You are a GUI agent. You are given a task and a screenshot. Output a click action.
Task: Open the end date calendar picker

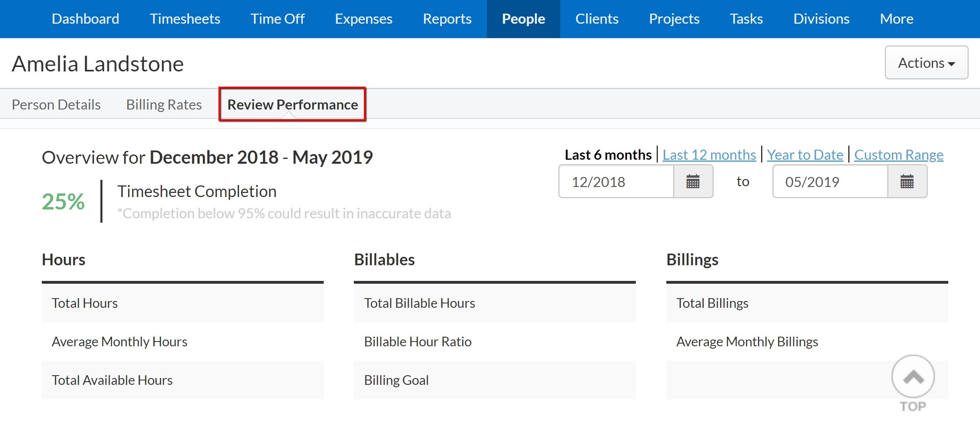coord(907,181)
